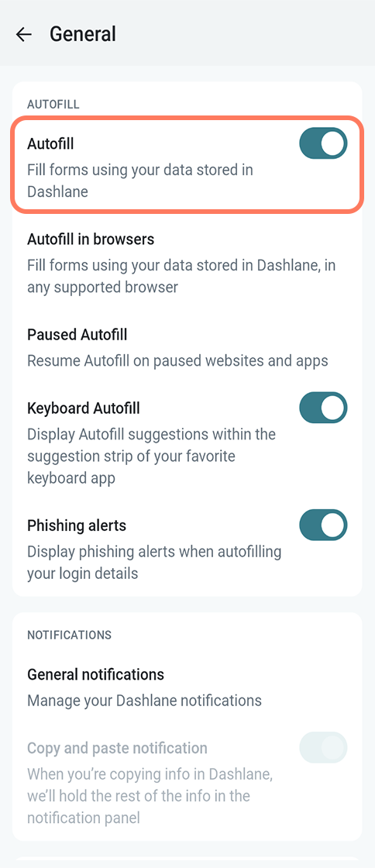Click the greyed-out Copy and paste notification toggle
375x868 pixels.
[x=323, y=748]
